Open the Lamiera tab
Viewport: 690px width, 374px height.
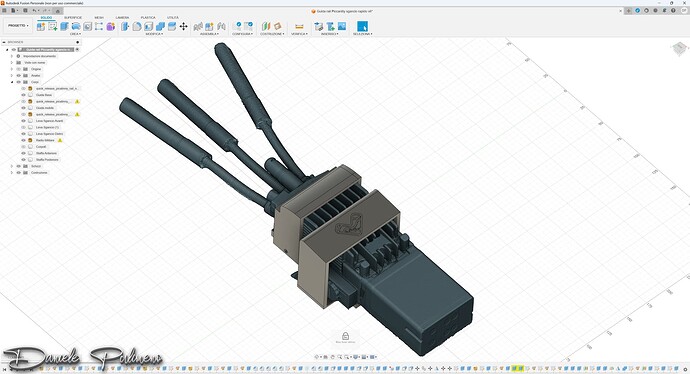click(x=122, y=18)
